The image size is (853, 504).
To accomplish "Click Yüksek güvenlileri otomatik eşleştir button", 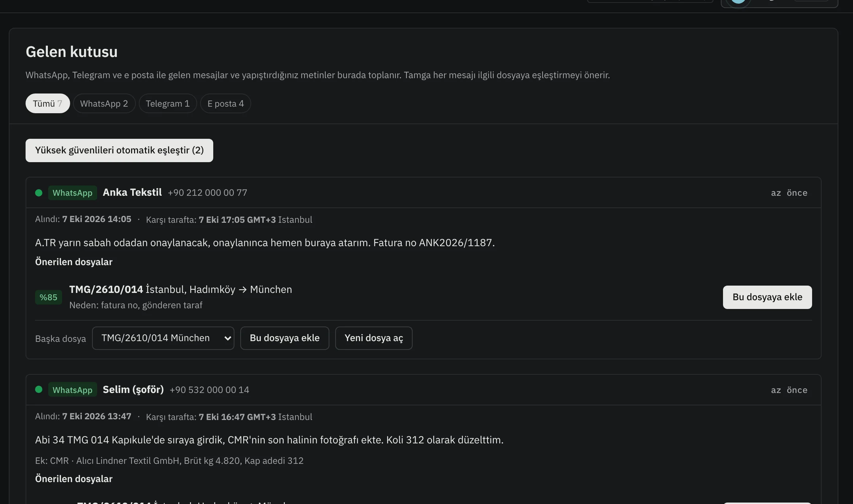I will 119,150.
